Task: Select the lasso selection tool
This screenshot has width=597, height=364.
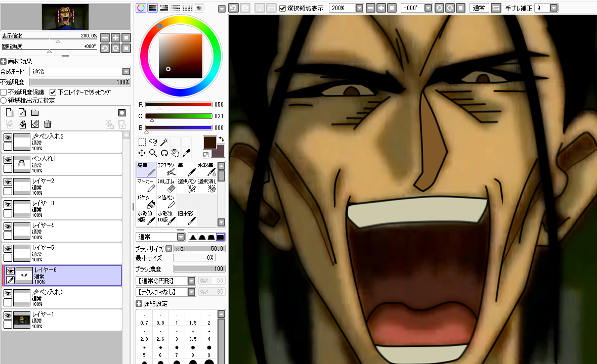Action: (153, 142)
